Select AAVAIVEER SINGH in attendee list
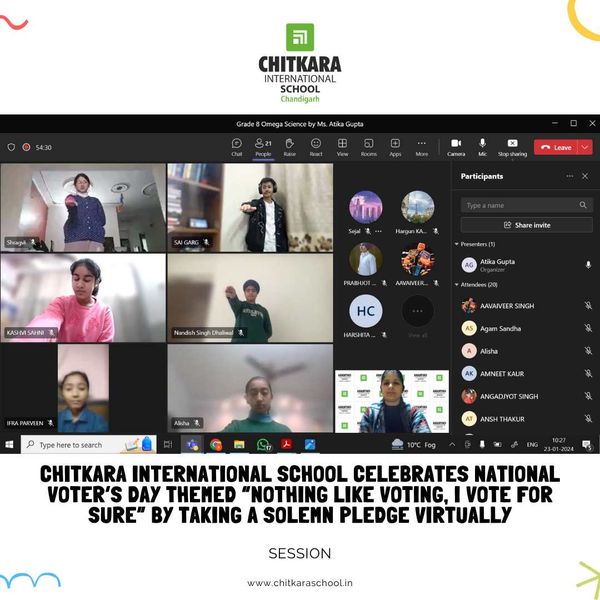The width and height of the screenshot is (600, 600). point(527,306)
